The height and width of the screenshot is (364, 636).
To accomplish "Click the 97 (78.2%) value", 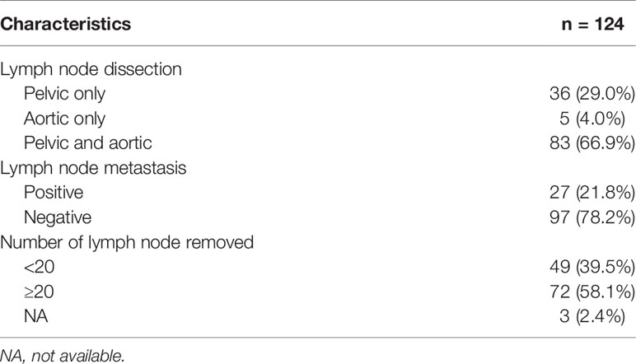I will click(592, 217).
